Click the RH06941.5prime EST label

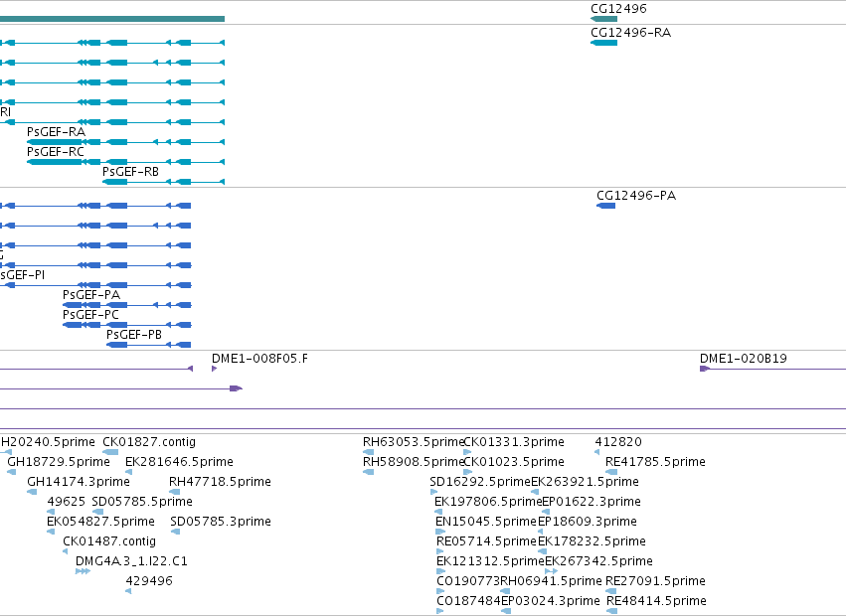click(x=551, y=581)
